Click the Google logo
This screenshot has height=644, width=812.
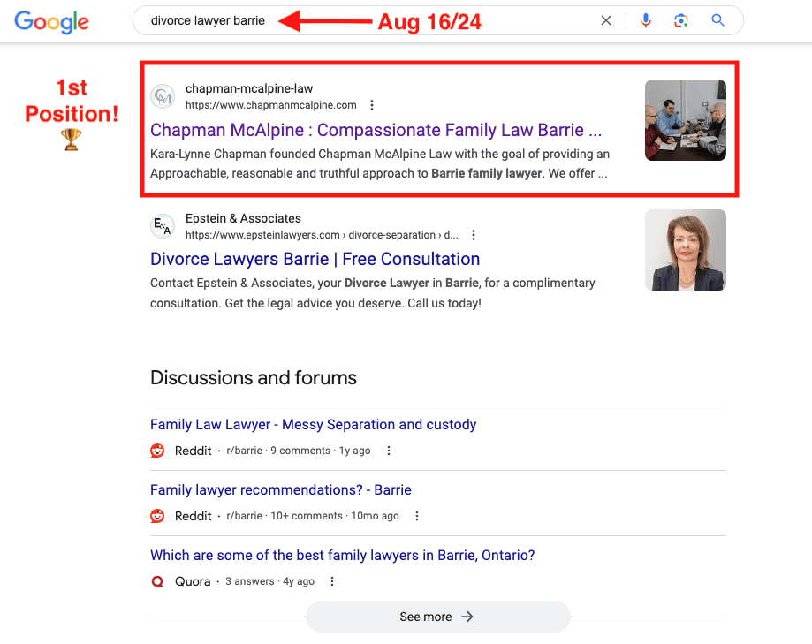click(x=52, y=21)
